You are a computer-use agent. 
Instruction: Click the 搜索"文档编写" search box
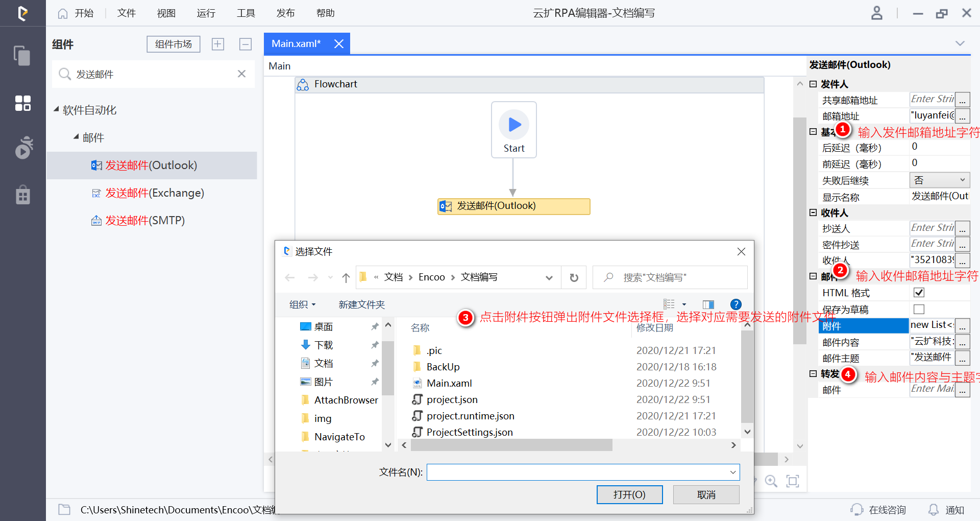(x=670, y=278)
